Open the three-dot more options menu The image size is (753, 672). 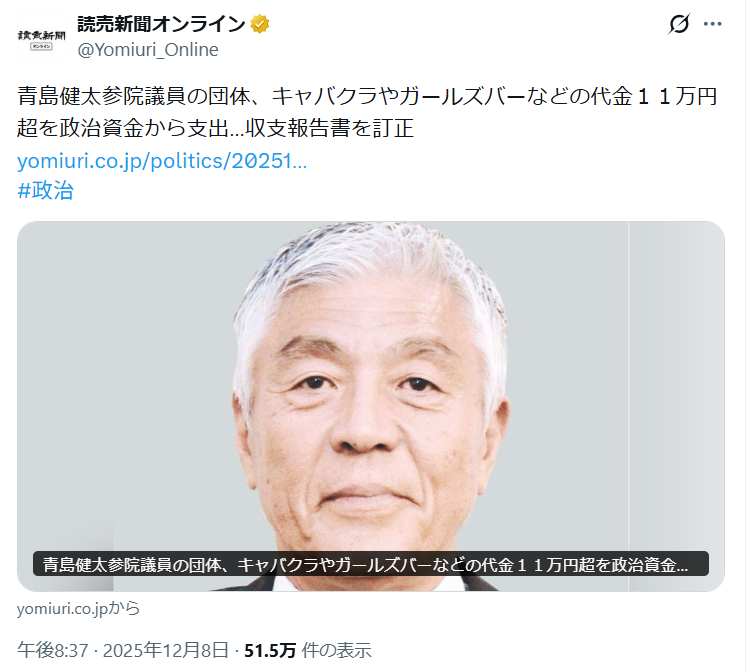click(x=712, y=24)
